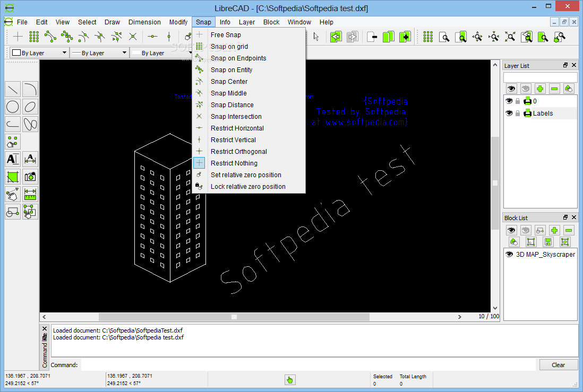Choose Snap on Endpoints from menu

248,58
